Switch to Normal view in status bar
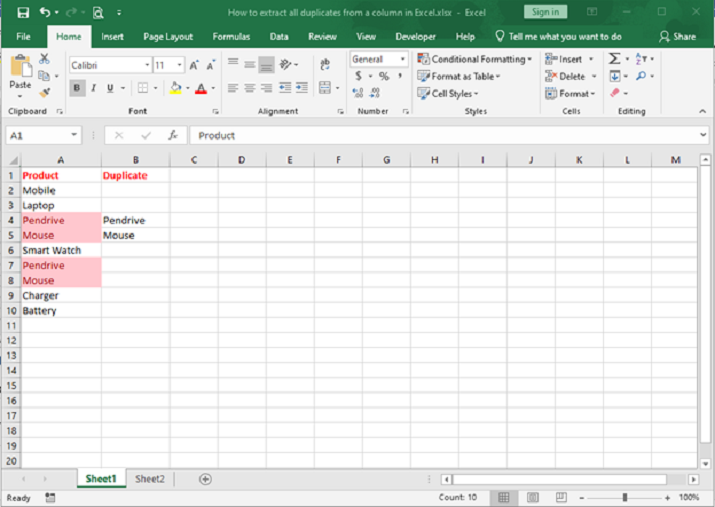The image size is (715, 507). coord(504,497)
